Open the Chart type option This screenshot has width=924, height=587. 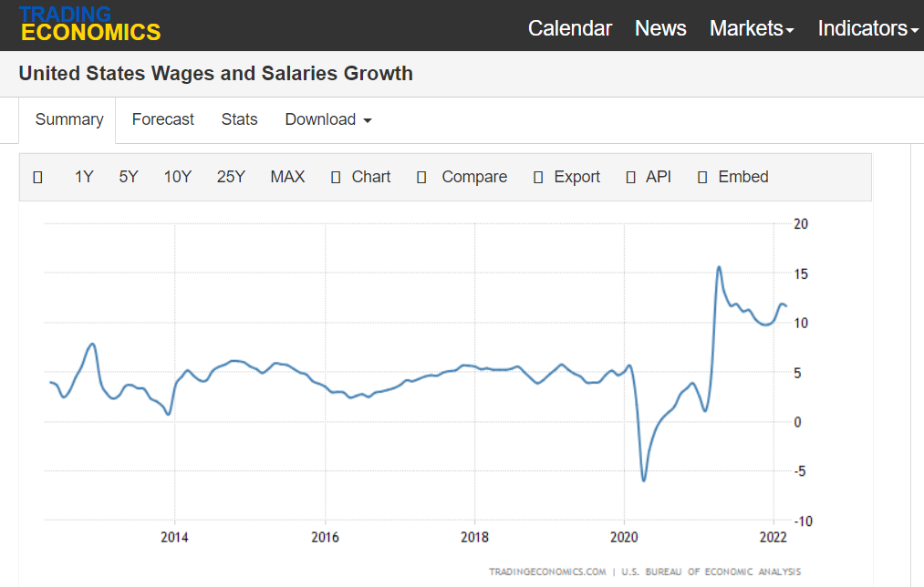tap(371, 177)
